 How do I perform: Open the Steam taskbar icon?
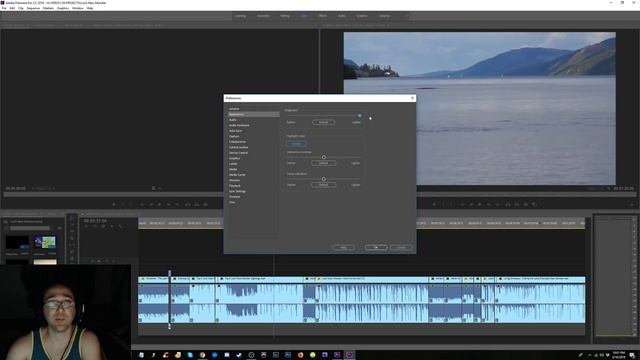click(239, 355)
